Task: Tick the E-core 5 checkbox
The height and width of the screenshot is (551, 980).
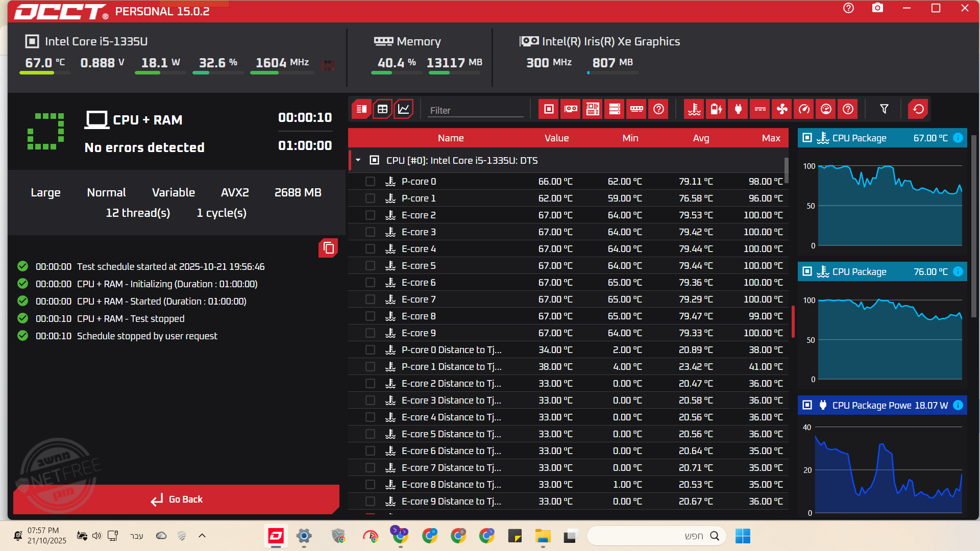Action: [x=371, y=266]
